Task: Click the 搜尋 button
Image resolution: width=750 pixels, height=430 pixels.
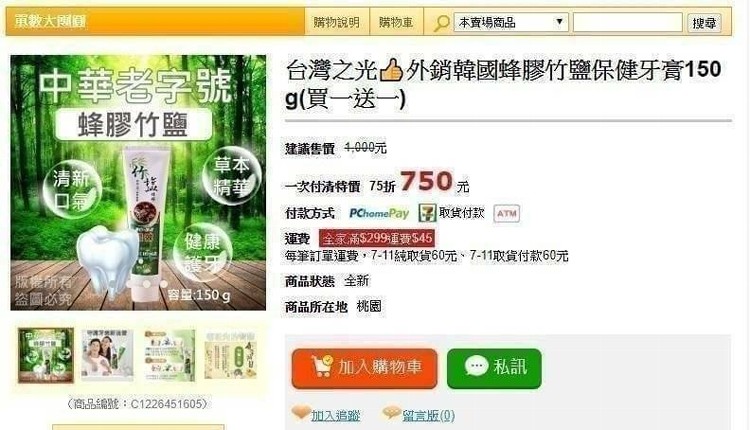Action: click(x=704, y=22)
